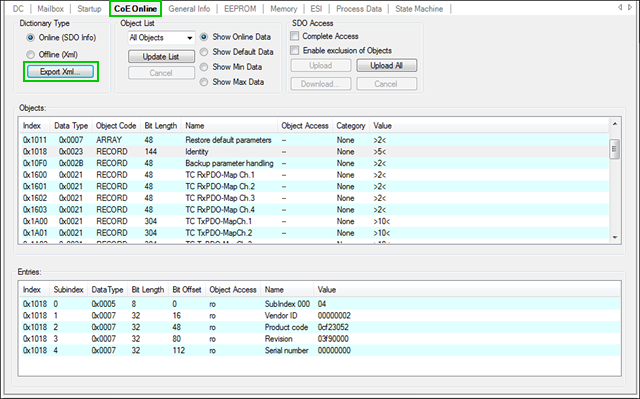Select the CoE Online tab
The width and height of the screenshot is (640, 399).
click(136, 9)
